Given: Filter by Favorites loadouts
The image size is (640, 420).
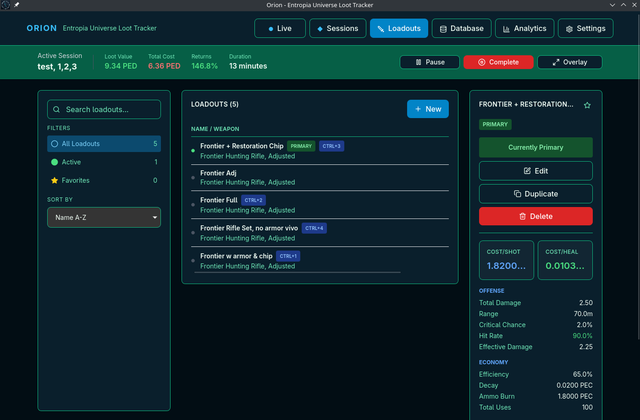Looking at the screenshot, I should coord(104,180).
